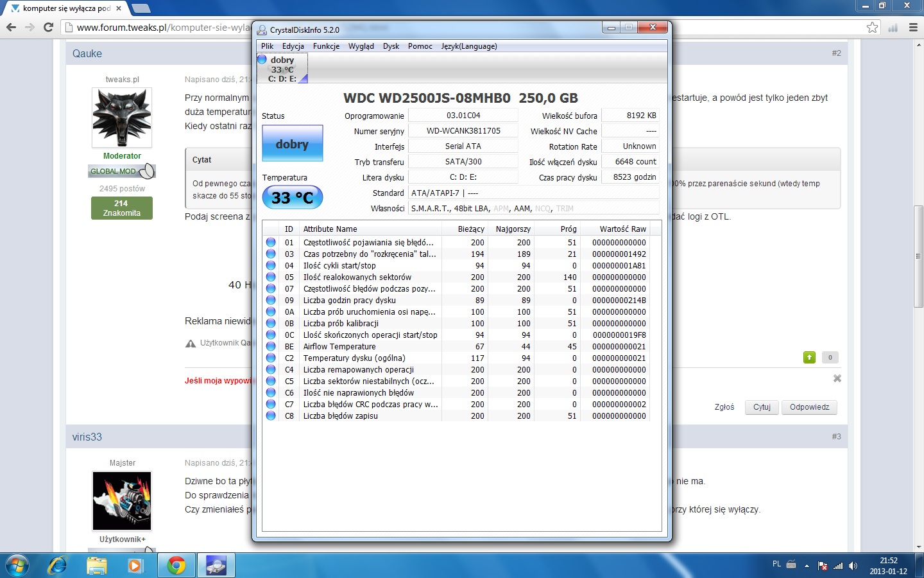Open the Edycja menu
This screenshot has height=578, width=924.
(293, 46)
